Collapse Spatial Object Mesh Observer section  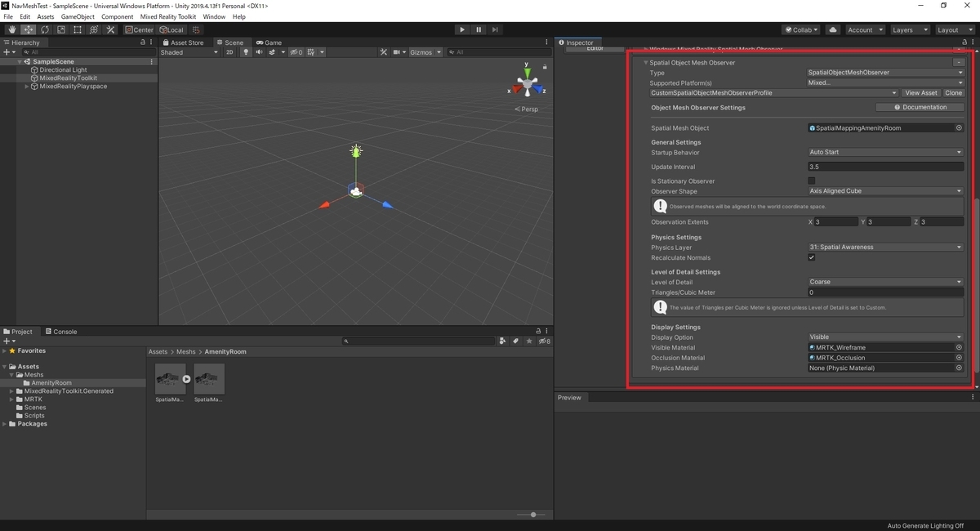645,62
